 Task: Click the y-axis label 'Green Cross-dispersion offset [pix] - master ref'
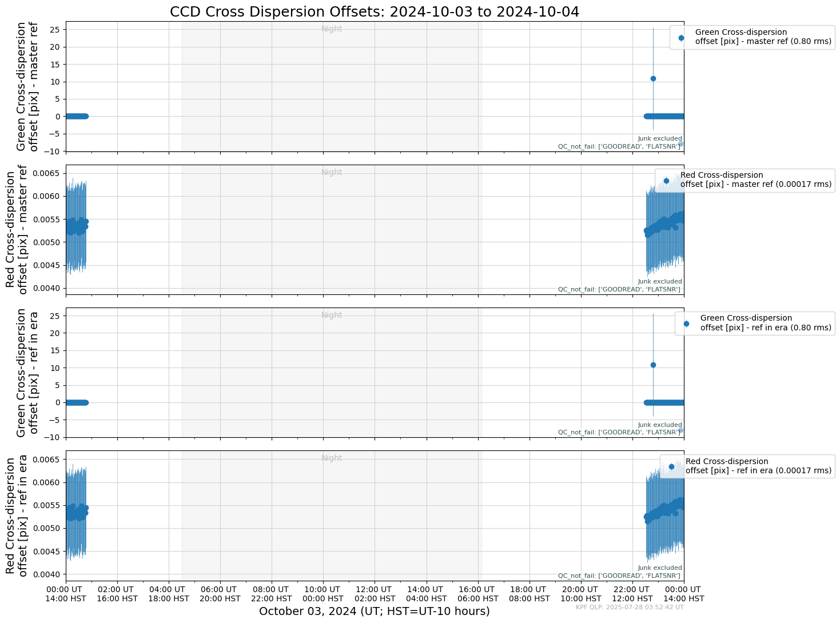coord(27,86)
